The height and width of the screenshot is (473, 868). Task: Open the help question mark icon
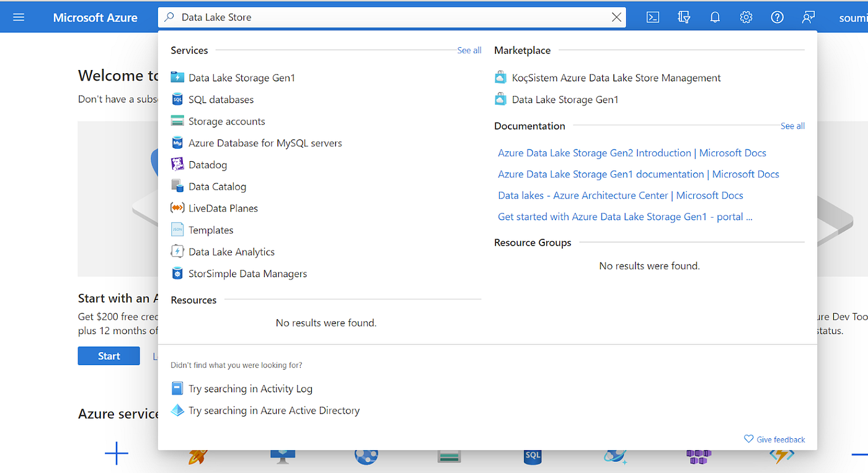pyautogui.click(x=777, y=17)
